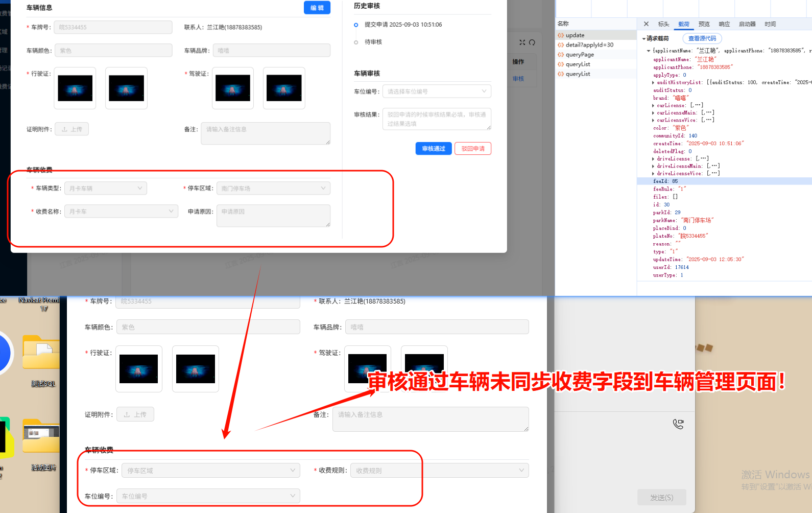The width and height of the screenshot is (812, 513).
Task: Click the circular refresh icon above 操作
Action: click(532, 42)
